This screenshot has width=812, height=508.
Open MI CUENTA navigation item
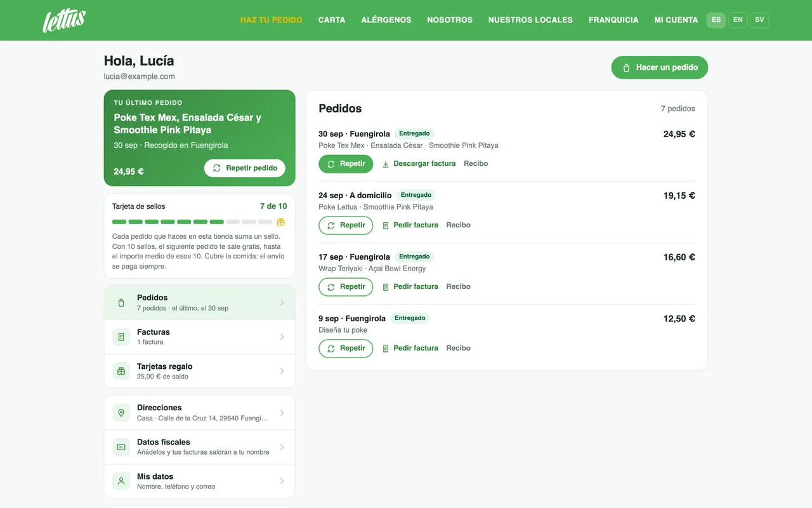[x=676, y=20]
